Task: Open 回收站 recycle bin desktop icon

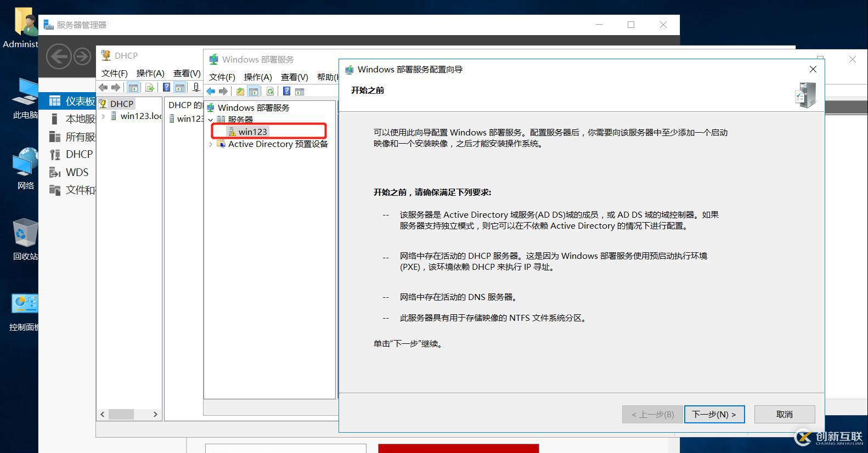Action: point(25,239)
